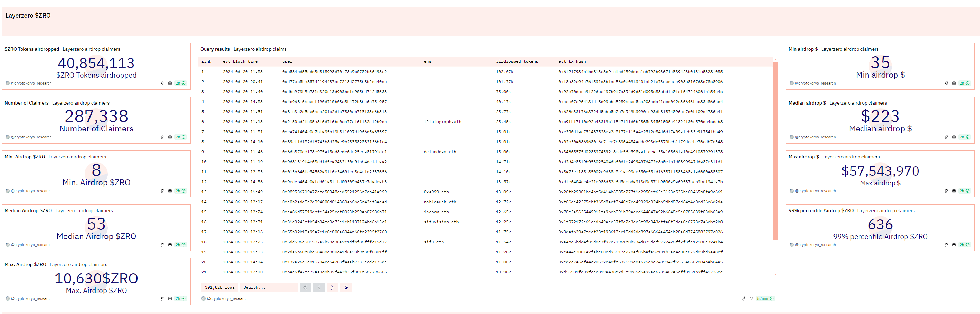Click the 2h badge in 99% percentile Airdrop card

pos(964,245)
